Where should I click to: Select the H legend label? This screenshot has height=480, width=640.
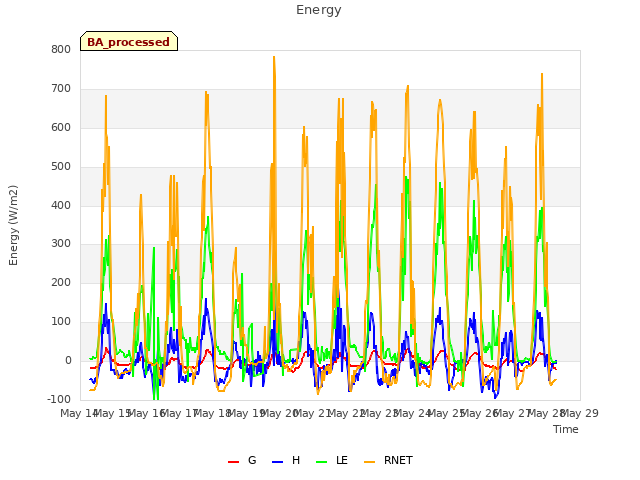point(296,460)
